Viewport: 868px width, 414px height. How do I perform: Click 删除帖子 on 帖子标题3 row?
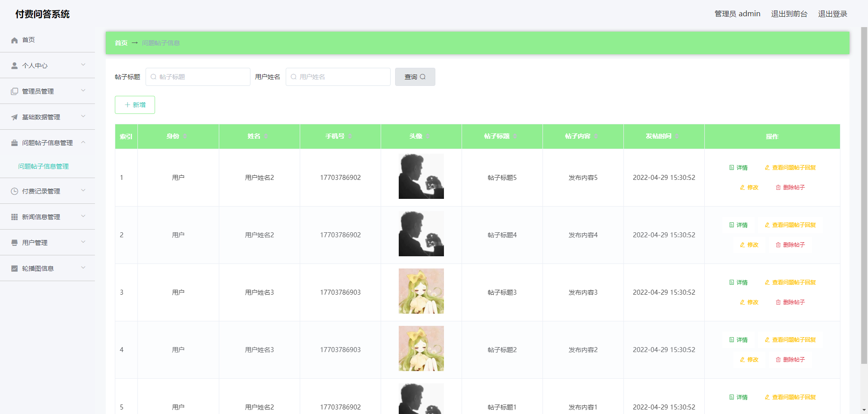[790, 302]
